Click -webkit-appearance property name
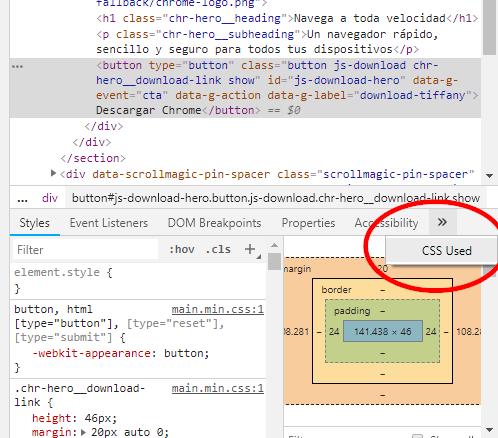Viewport: 498px width, 438px height. pyautogui.click(x=92, y=353)
